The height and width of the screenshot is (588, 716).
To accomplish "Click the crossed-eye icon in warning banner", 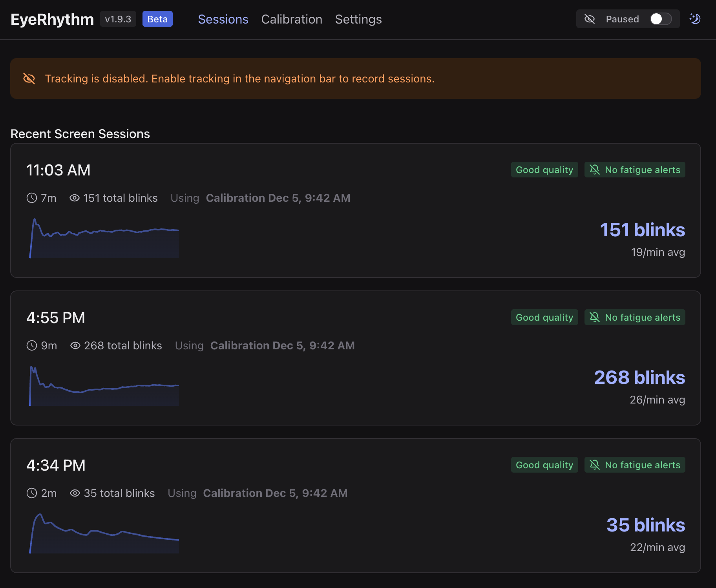I will click(x=29, y=79).
